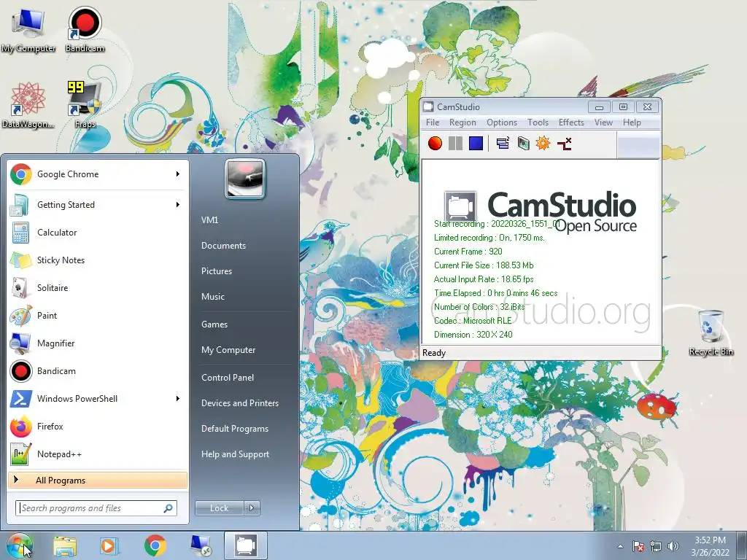Select Recycle Bin desktop icon
Screen dimensions: 747x560
711,332
